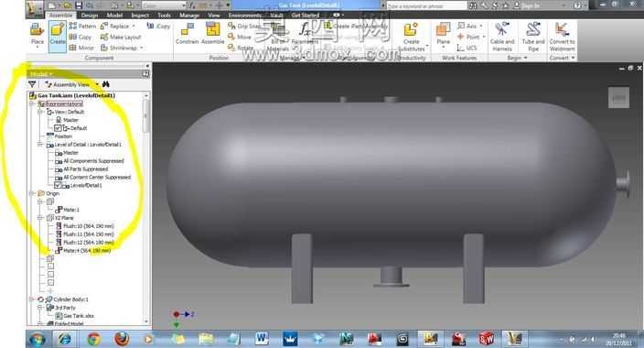The width and height of the screenshot is (644, 348).
Task: Switch to the Model ribbon tab
Action: (114, 16)
